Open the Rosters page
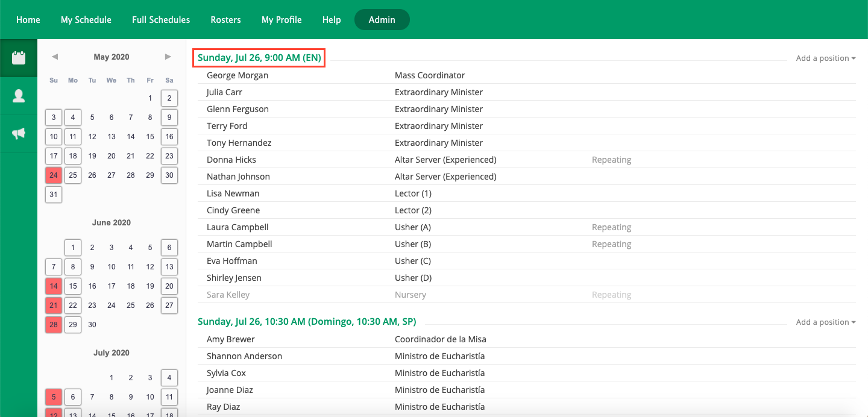This screenshot has width=868, height=417. (225, 20)
